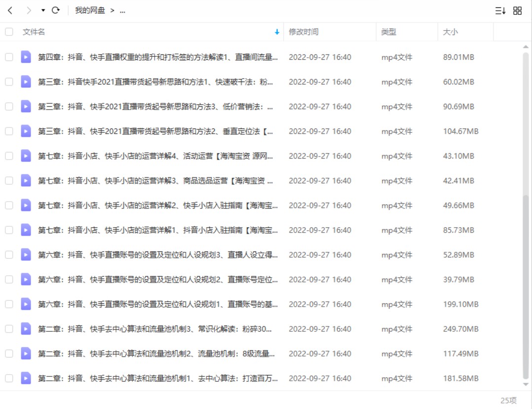
Task: Click the 25项 item count
Action: [x=509, y=401]
